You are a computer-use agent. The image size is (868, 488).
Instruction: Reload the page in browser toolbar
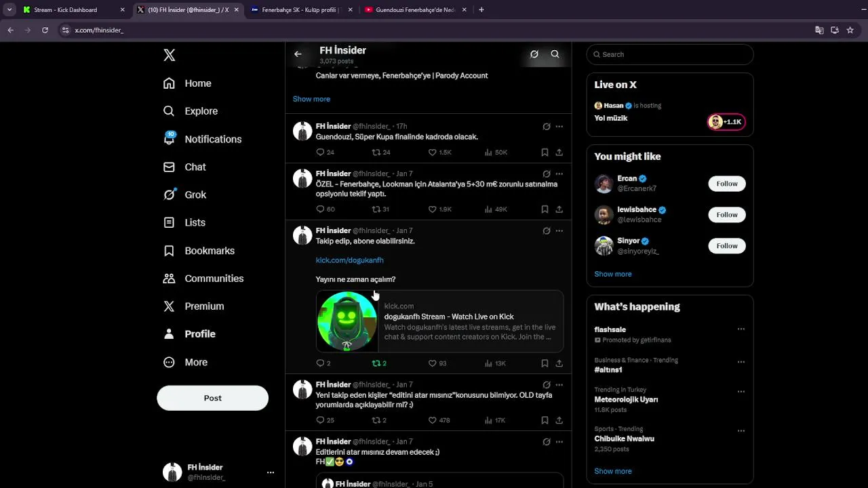click(45, 30)
